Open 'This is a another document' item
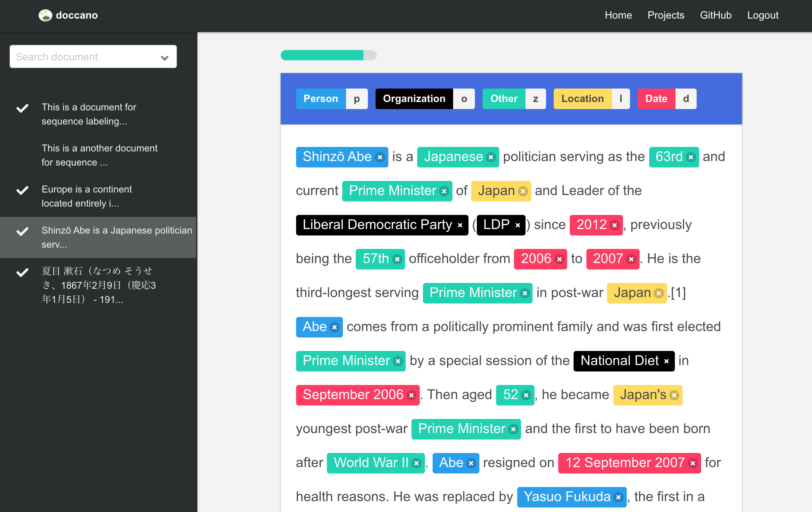 pyautogui.click(x=99, y=155)
